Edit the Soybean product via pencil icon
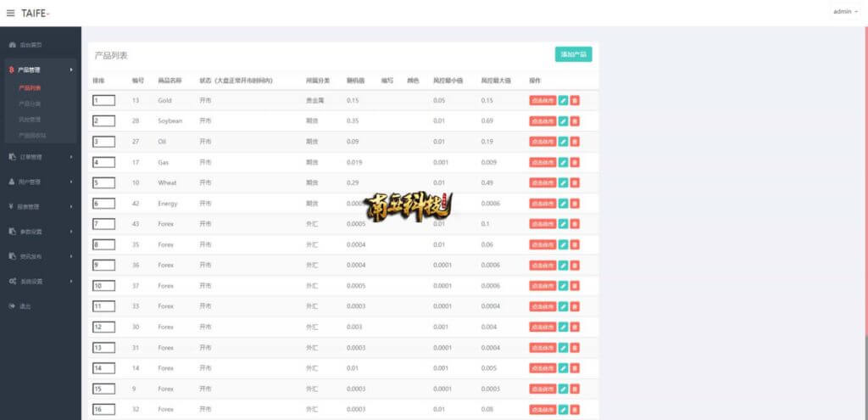Screen dimensions: 868x420 563,120
